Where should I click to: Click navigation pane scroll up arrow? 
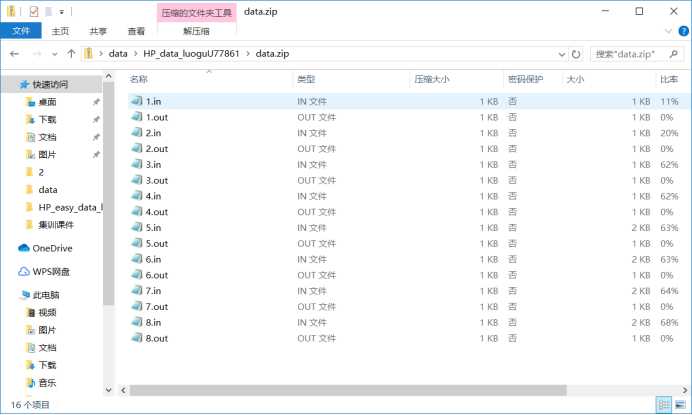pos(109,77)
